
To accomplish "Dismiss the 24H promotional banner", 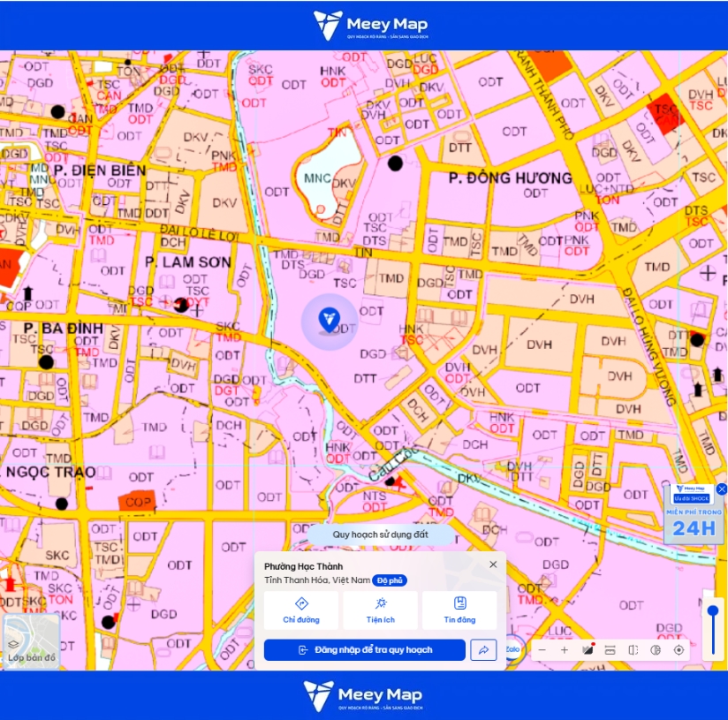I will click(722, 489).
